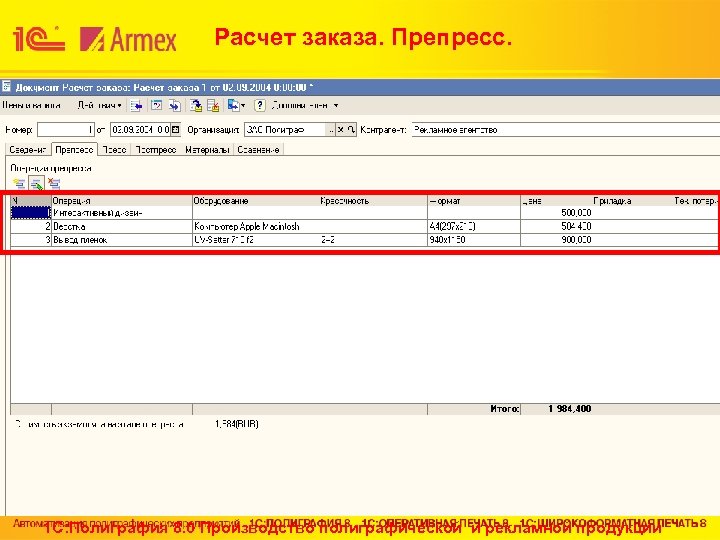Viewport: 720px width, 540px height.
Task: Click the toolbar icon with blue arrow over documents
Action: [175, 106]
